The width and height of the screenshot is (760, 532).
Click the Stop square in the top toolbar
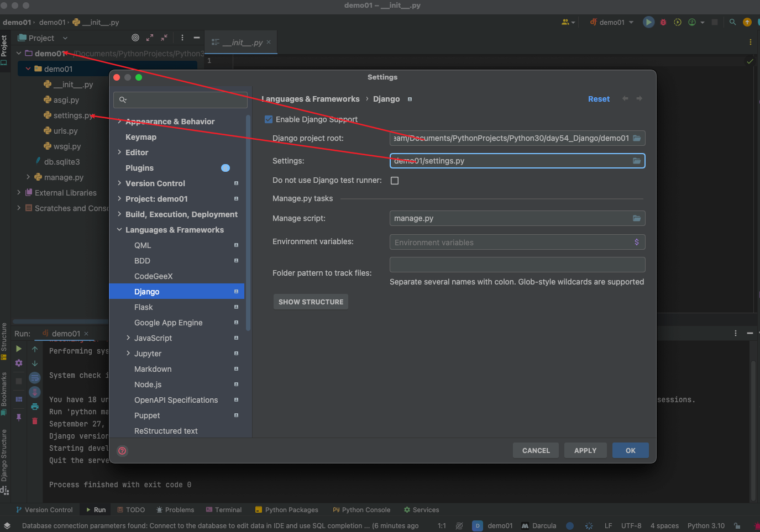pos(715,22)
